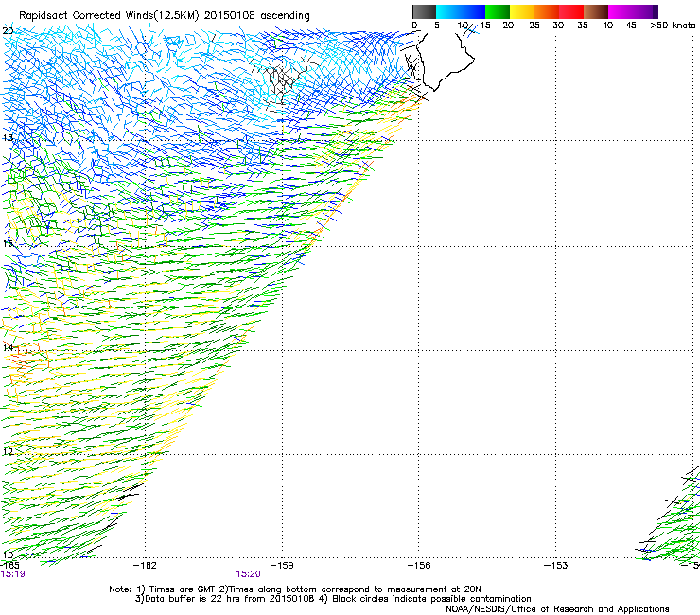Click the NOAA/NESDIS credit line
The height and width of the screenshot is (615, 700).
click(557, 609)
